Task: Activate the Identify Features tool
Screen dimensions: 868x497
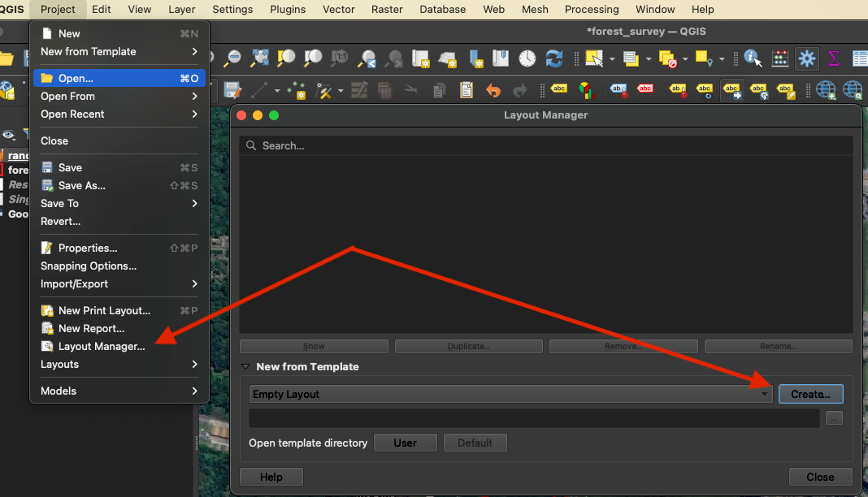Action: 753,58
